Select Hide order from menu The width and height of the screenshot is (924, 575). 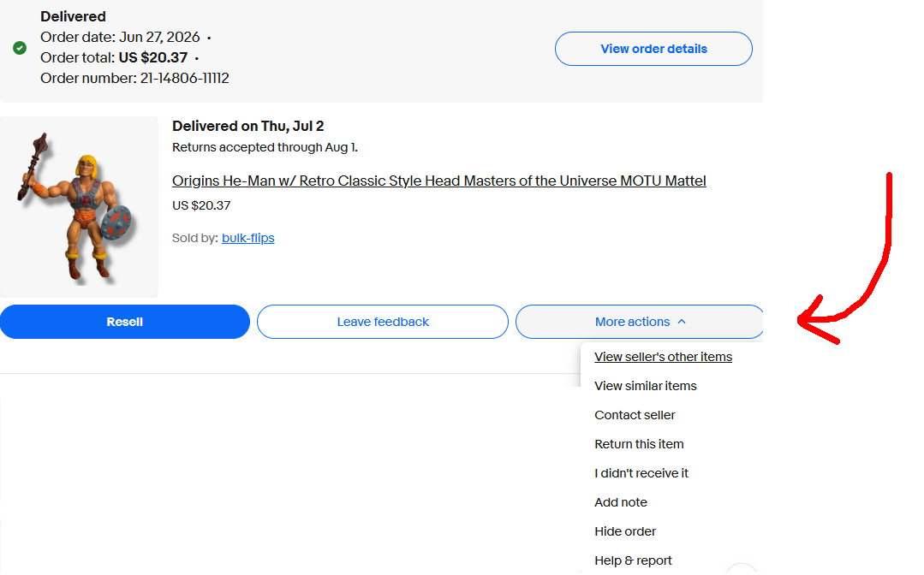[x=624, y=531]
